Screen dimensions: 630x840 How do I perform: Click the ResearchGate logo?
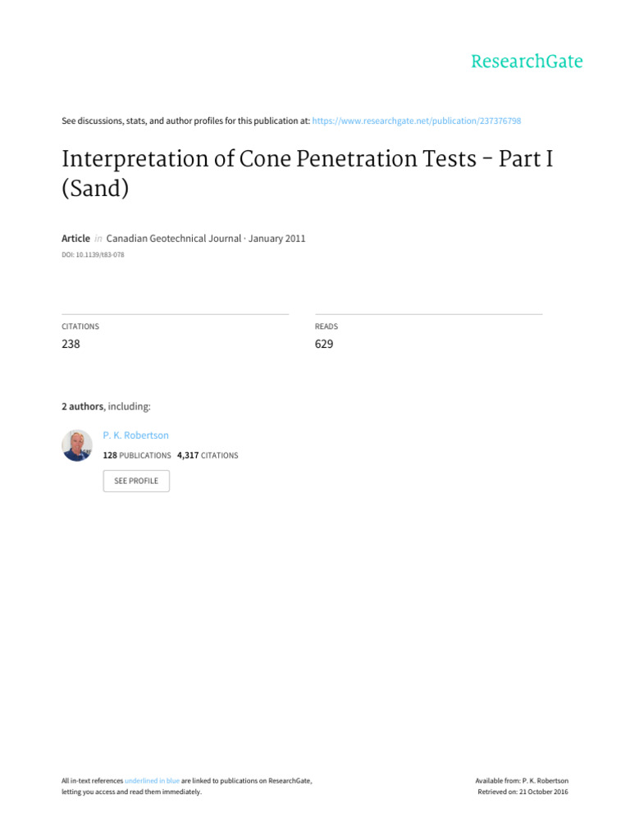pos(526,62)
